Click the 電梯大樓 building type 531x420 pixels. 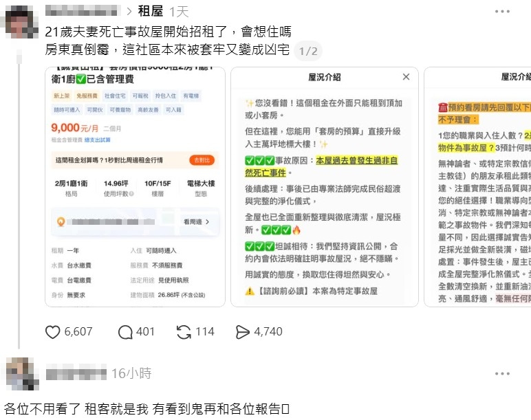[201, 184]
